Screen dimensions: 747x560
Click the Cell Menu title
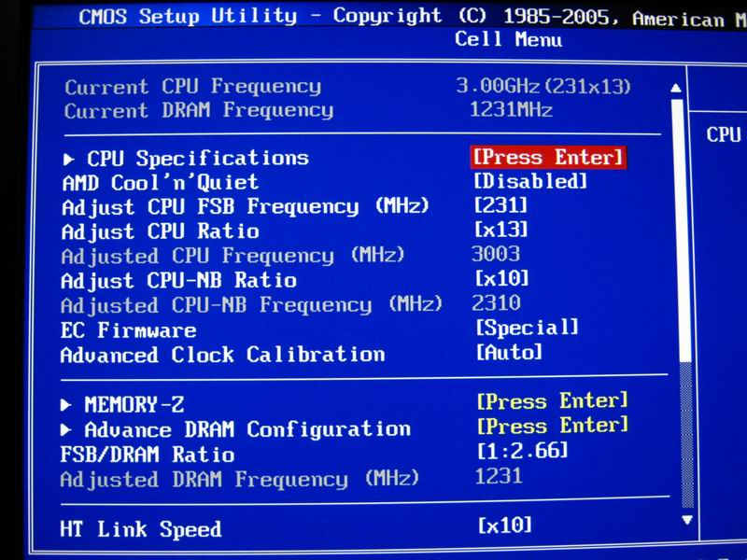[508, 39]
